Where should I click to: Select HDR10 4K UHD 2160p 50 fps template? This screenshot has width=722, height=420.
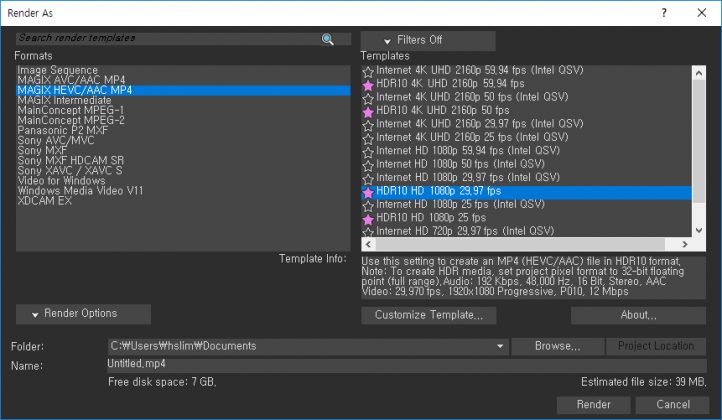tap(526, 111)
